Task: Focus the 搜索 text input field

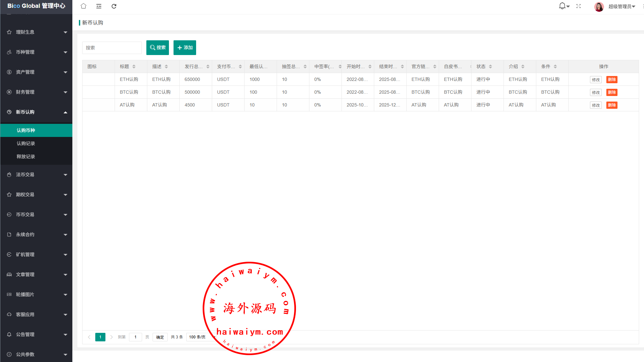Action: [112, 48]
